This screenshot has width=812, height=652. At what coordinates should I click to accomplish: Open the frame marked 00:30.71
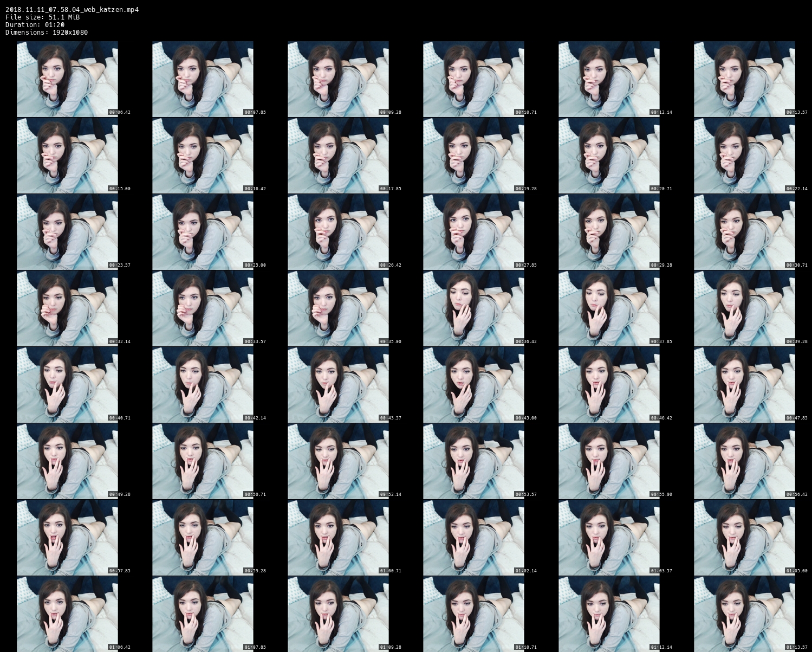point(745,232)
